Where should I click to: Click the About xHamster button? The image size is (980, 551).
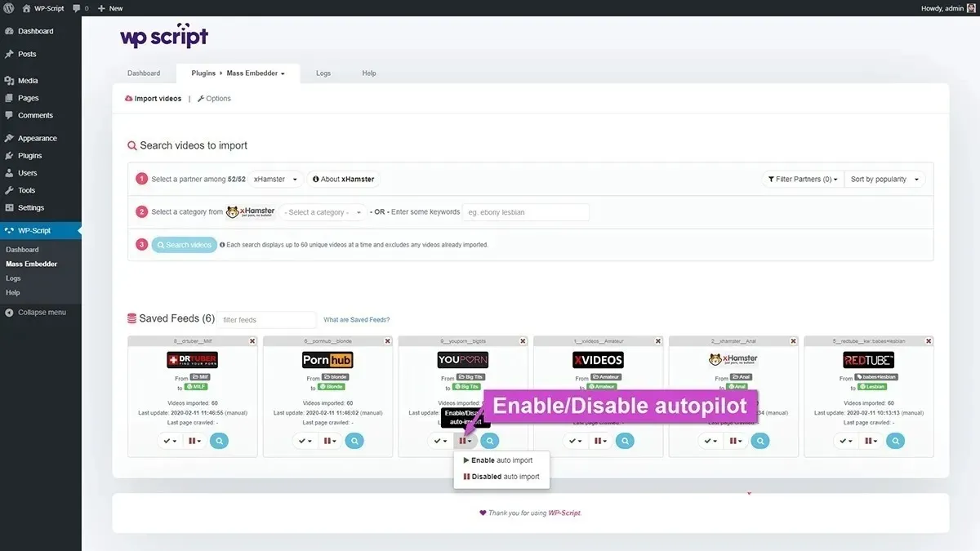point(343,179)
